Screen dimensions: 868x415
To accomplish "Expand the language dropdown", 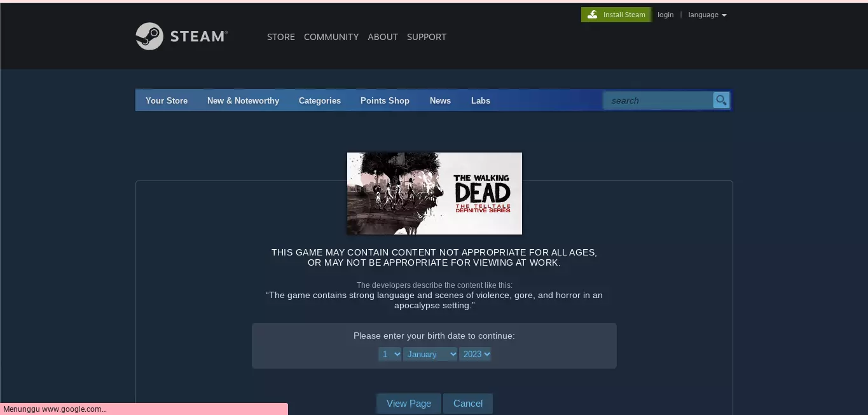I will [707, 15].
